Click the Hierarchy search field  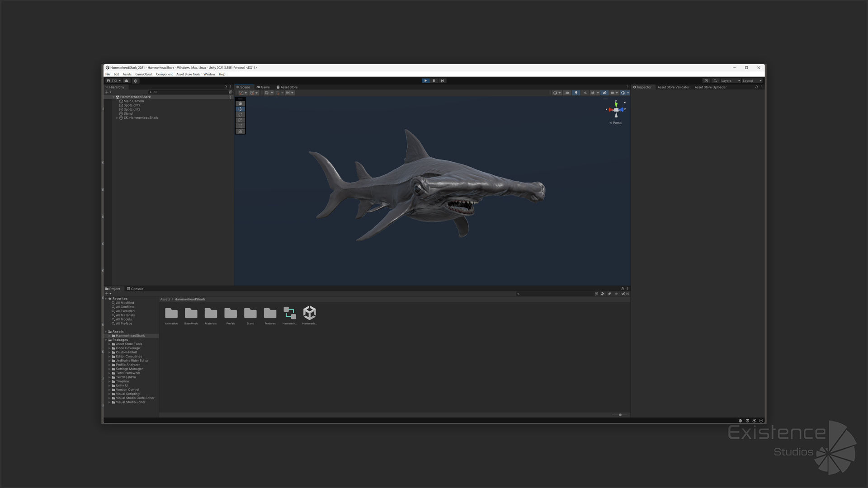click(x=189, y=92)
